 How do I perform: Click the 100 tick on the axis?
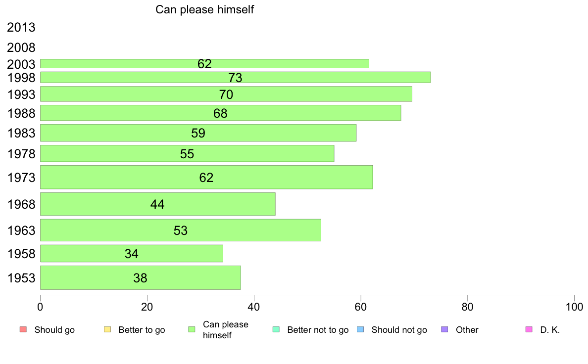[x=574, y=307]
